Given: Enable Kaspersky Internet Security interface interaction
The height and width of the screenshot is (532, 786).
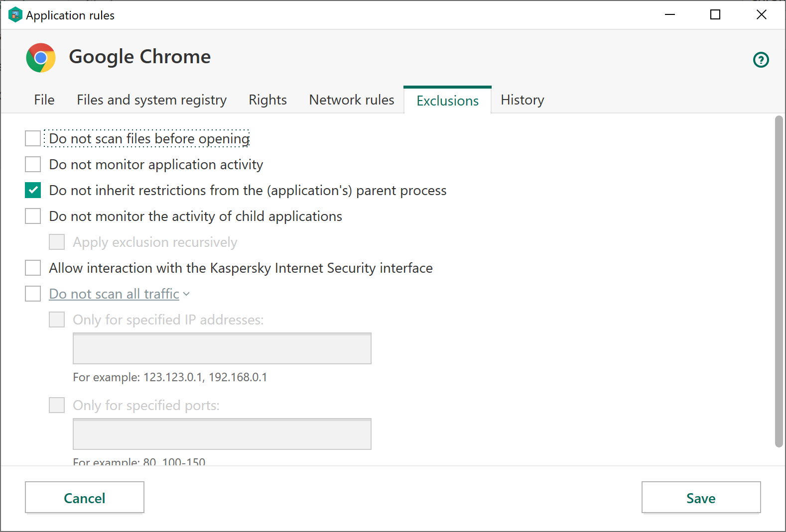Looking at the screenshot, I should [x=33, y=268].
